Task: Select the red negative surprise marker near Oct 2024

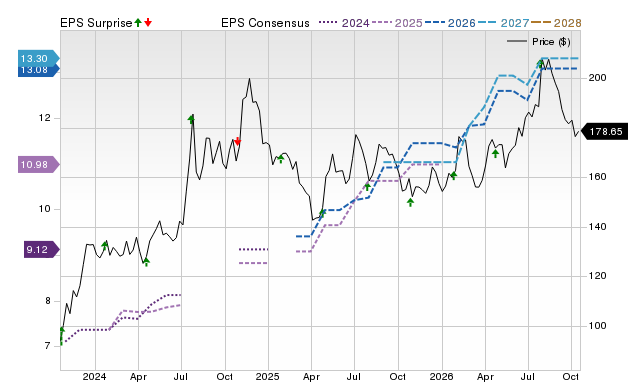Action: point(238,142)
